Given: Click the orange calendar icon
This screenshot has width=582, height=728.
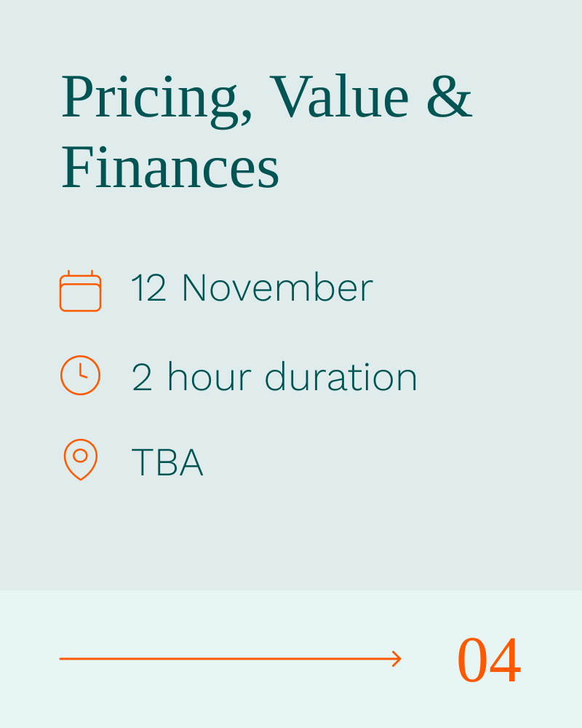Looking at the screenshot, I should click(x=80, y=290).
